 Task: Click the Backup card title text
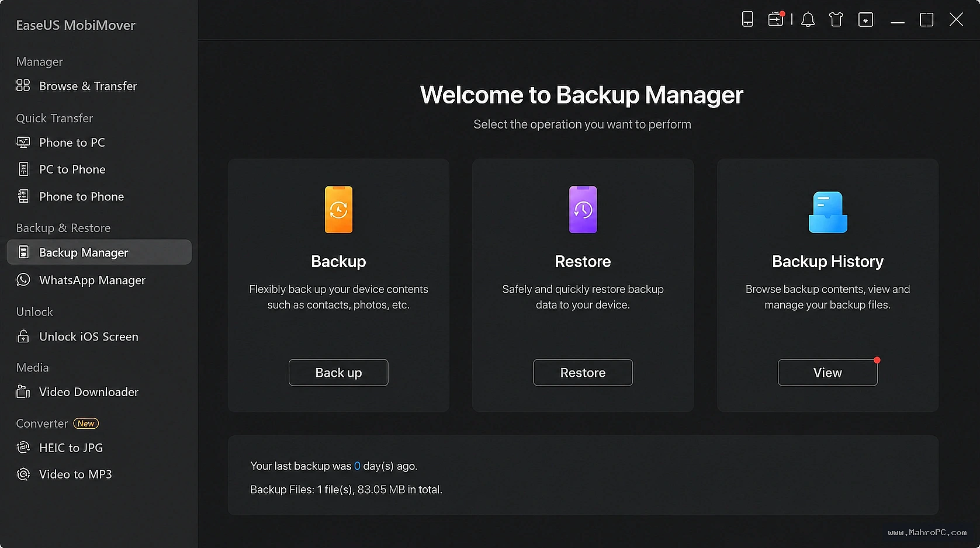(338, 261)
